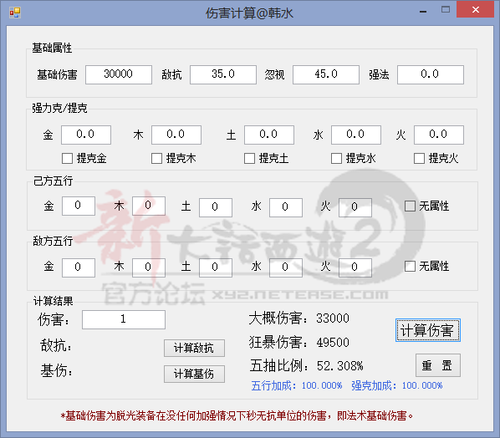Focus the 强法 input field
500x438 pixels.
coord(430,74)
